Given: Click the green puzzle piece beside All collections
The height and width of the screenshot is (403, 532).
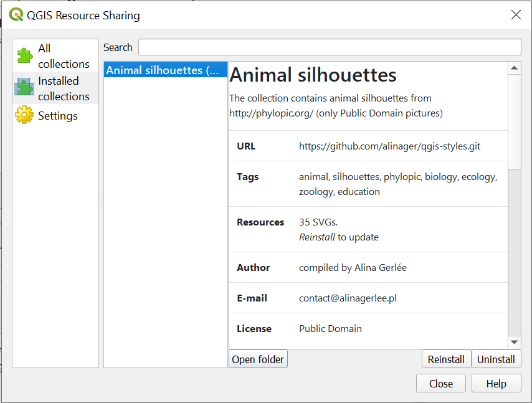Looking at the screenshot, I should click(x=24, y=55).
